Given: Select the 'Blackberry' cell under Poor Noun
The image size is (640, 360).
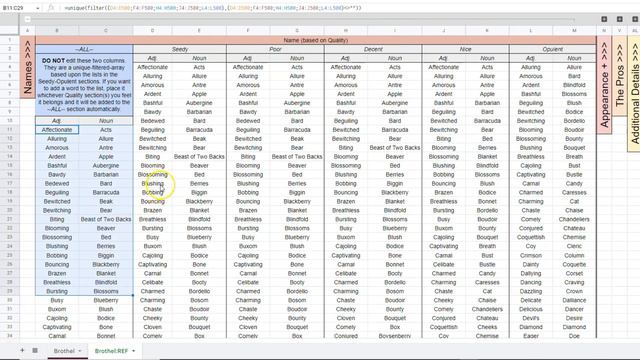Looking at the screenshot, I should tap(297, 201).
